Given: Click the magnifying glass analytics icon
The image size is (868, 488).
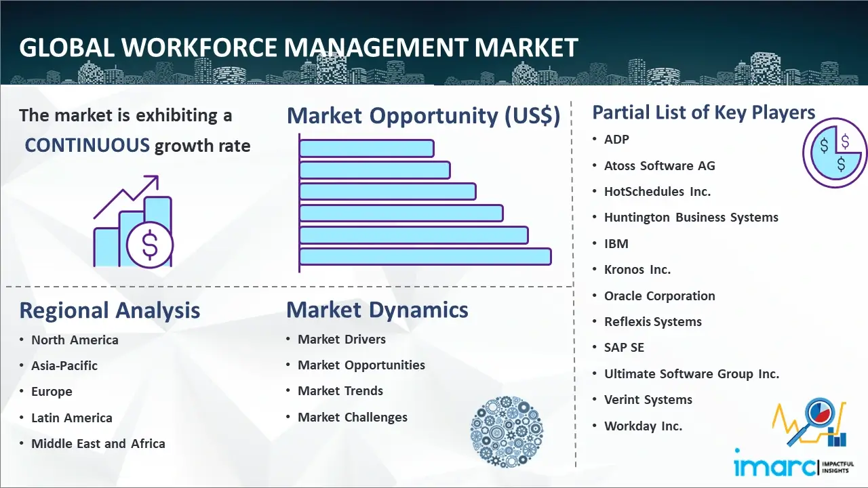Looking at the screenshot, I should 810,423.
